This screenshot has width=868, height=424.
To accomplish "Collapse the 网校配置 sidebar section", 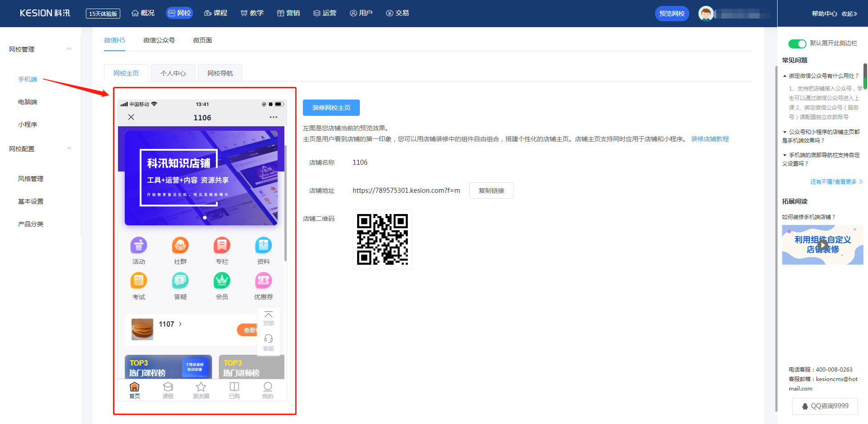I will (x=69, y=148).
